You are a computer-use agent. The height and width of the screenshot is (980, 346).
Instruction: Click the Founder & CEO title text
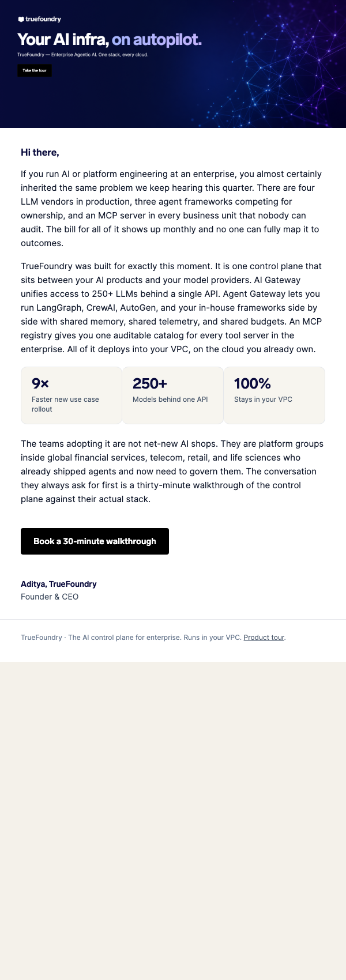coord(50,597)
